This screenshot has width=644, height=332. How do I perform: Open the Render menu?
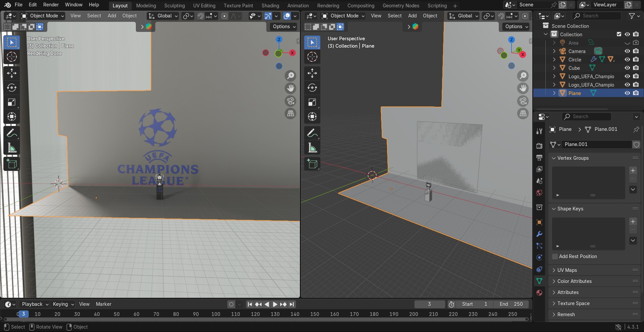[51, 5]
